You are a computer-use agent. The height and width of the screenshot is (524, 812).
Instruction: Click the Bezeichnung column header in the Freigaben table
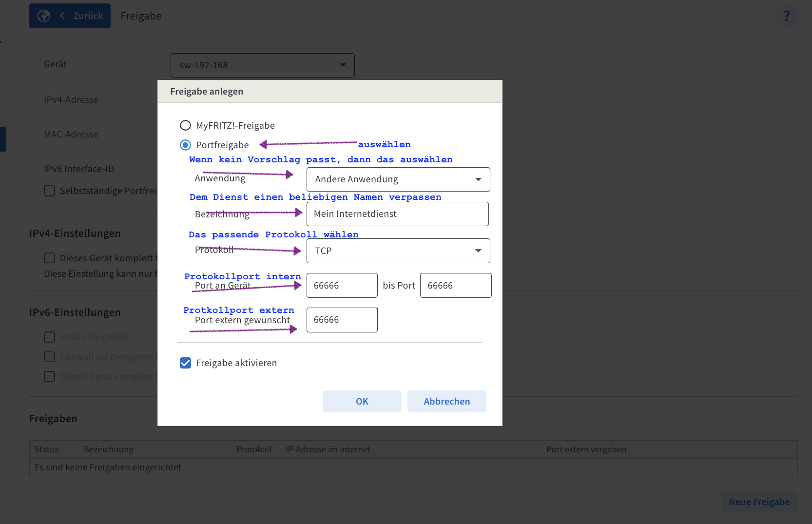[109, 449]
